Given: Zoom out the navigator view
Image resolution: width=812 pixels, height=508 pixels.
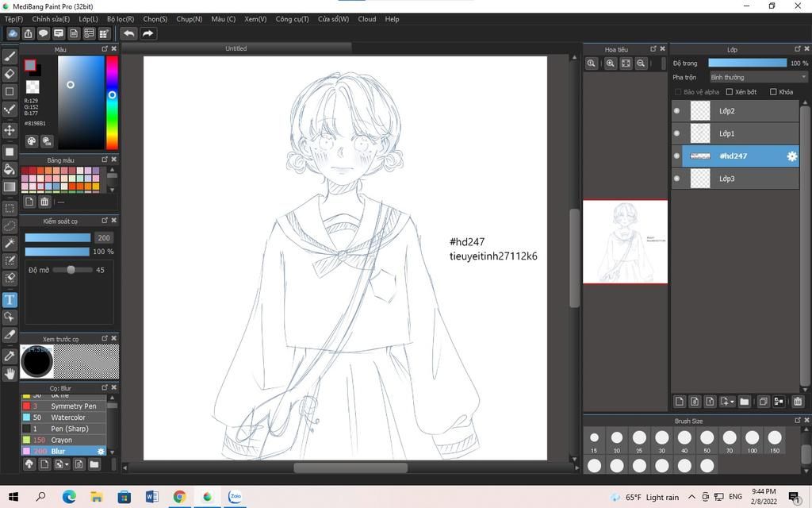Looking at the screenshot, I should pyautogui.click(x=641, y=63).
